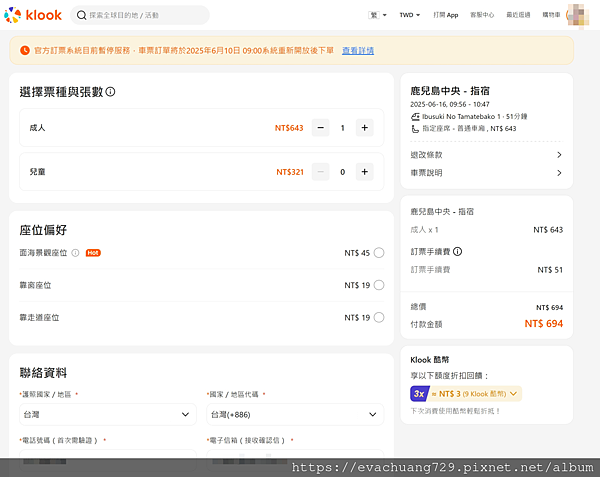The height and width of the screenshot is (477, 600).
Task: Open 最近逛過 recently viewed menu
Action: (518, 15)
